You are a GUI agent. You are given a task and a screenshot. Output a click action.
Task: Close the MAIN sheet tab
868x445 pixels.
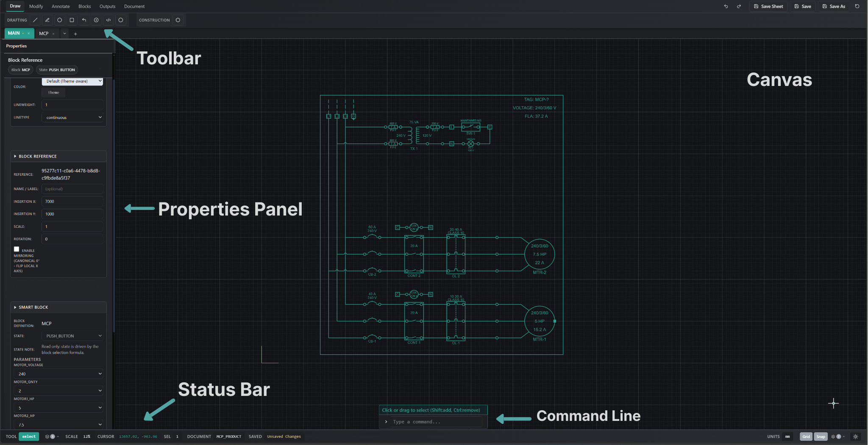pyautogui.click(x=29, y=33)
